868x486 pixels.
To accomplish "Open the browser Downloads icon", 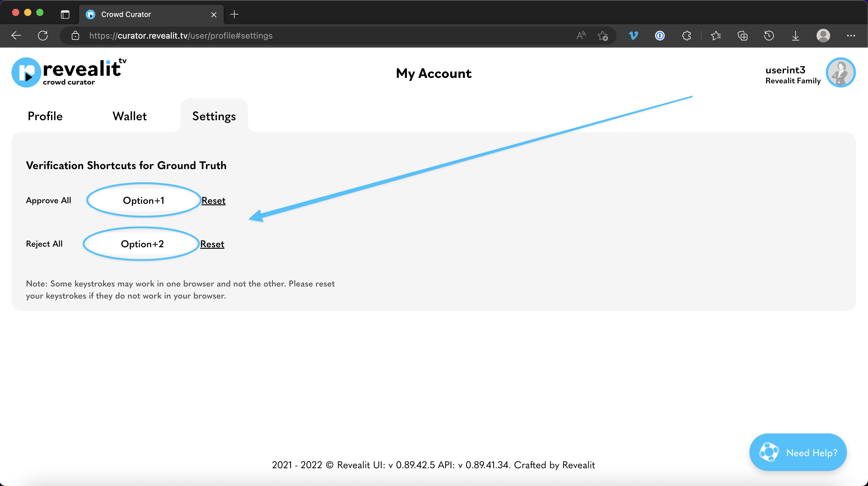I will click(795, 35).
